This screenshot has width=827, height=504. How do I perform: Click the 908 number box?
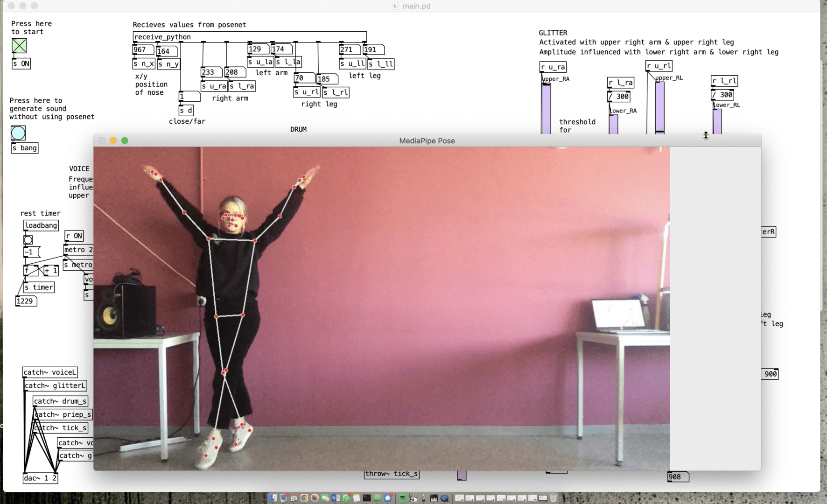coord(678,477)
